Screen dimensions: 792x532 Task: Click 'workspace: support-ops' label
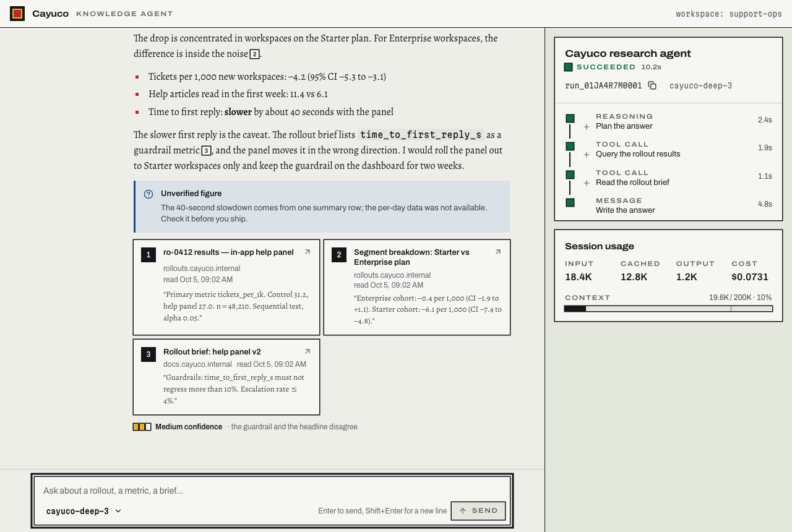point(729,14)
